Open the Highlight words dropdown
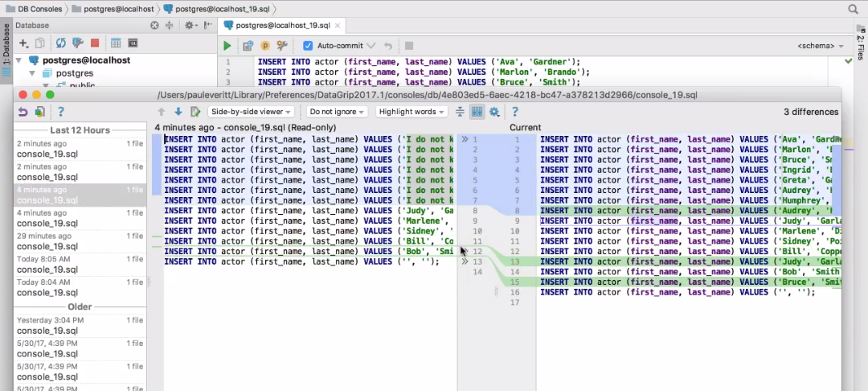The image size is (868, 391). pyautogui.click(x=411, y=112)
